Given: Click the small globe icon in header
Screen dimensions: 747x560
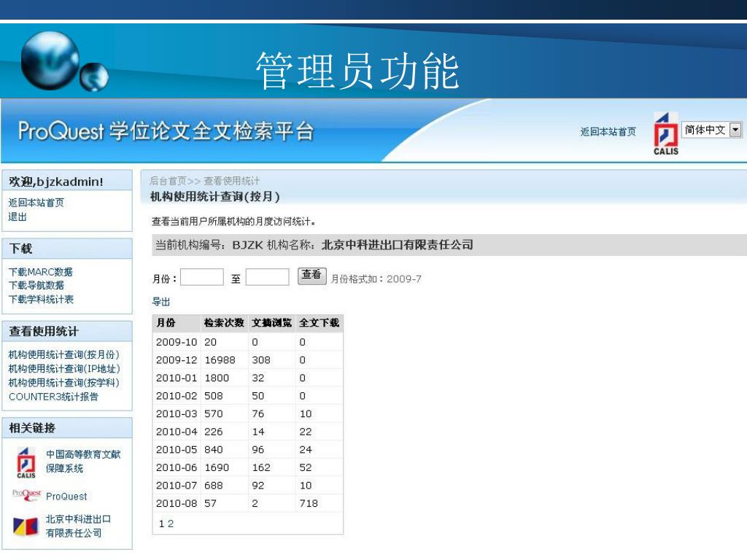Looking at the screenshot, I should [94, 77].
